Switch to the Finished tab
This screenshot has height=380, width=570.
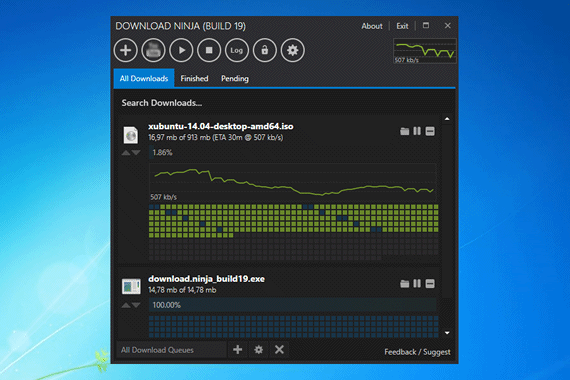[194, 78]
